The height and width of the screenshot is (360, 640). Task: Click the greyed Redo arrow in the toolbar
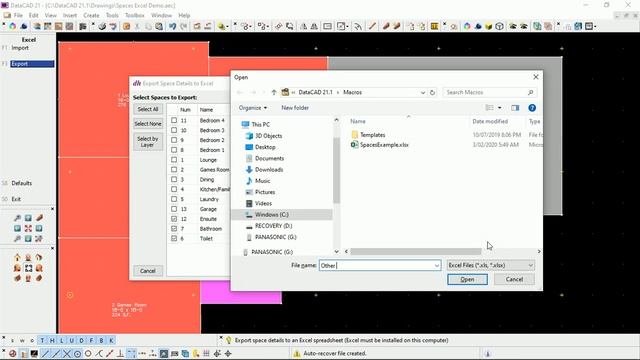184,26
